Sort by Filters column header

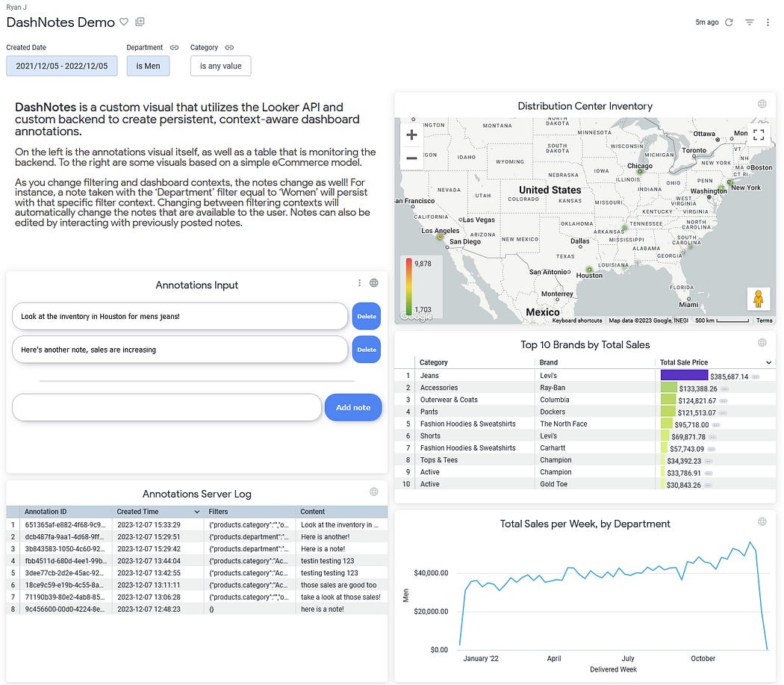point(218,512)
